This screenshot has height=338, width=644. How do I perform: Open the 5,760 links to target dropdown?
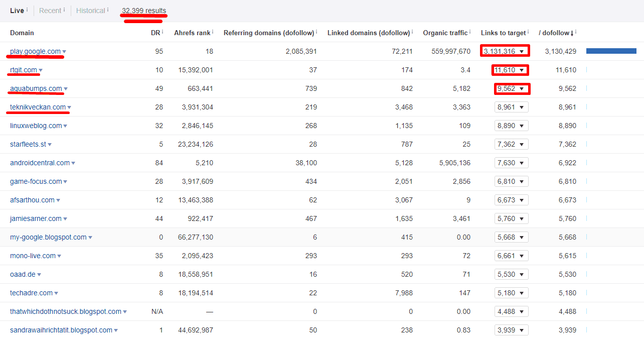[x=512, y=218]
